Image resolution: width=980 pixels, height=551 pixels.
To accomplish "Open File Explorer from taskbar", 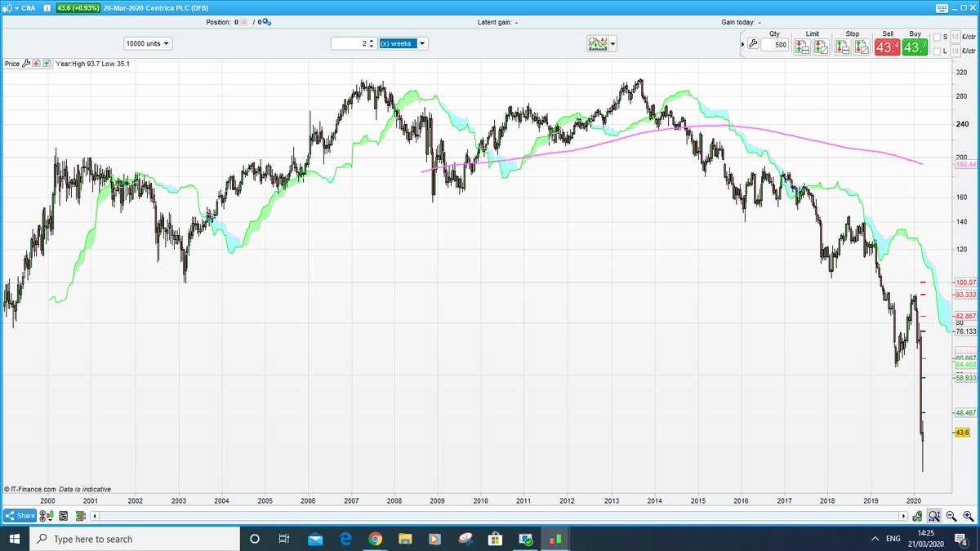I will (x=404, y=539).
